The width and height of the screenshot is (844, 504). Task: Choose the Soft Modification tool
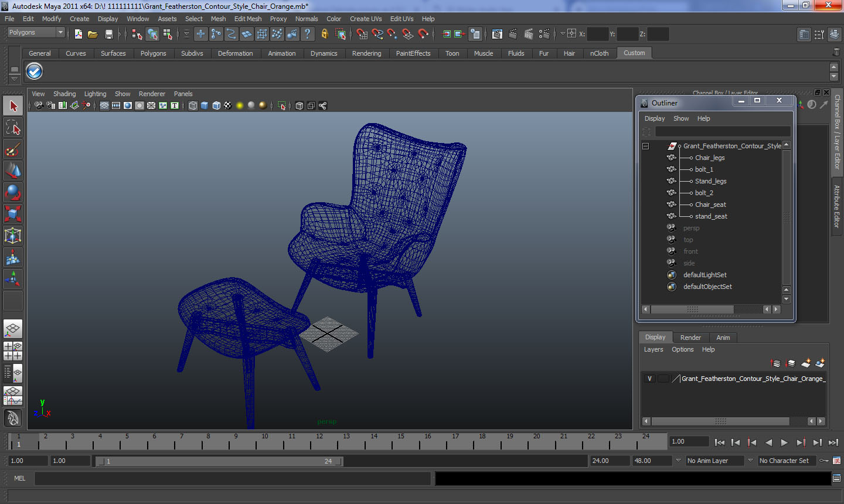[x=13, y=257]
